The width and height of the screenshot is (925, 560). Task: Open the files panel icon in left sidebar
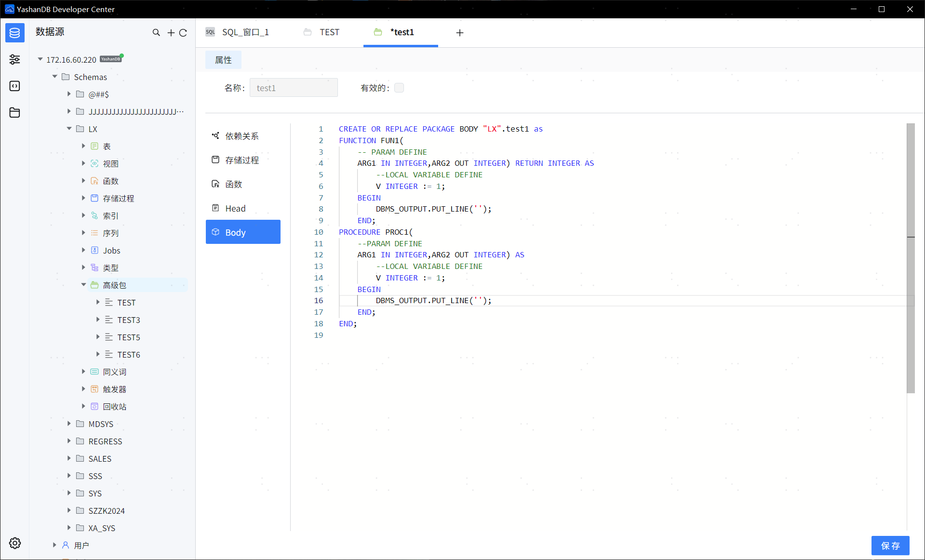[14, 112]
